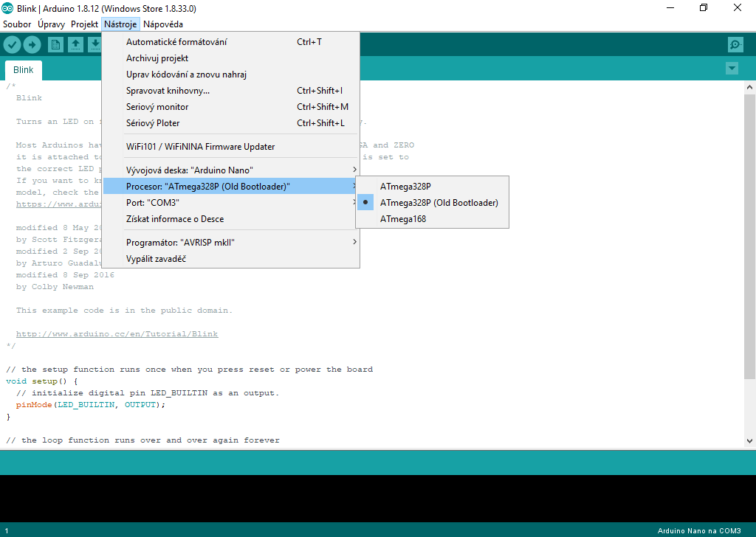Select the Blink sketch tab
This screenshot has width=756, height=537.
click(24, 70)
